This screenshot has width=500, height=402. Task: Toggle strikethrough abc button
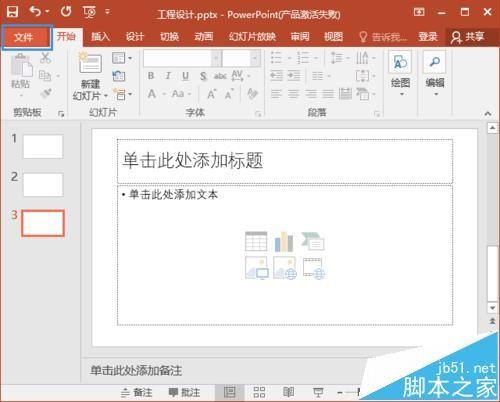pos(220,76)
